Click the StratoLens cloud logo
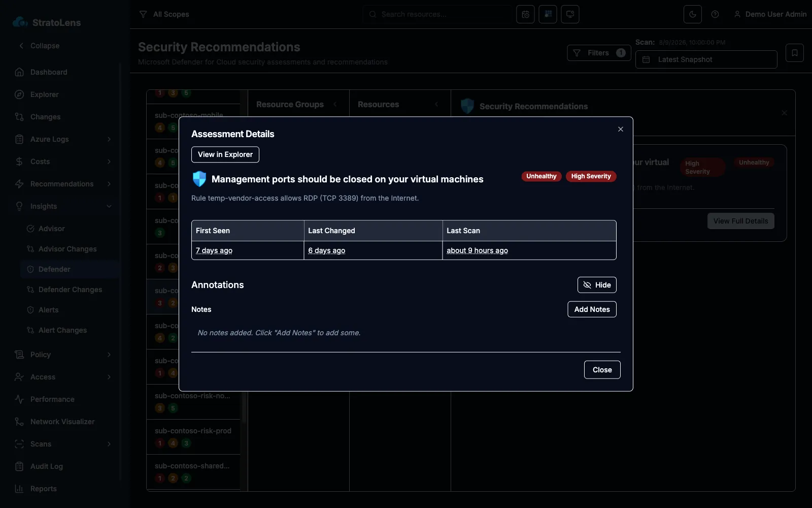Viewport: 812px width, 508px height. pos(20,22)
